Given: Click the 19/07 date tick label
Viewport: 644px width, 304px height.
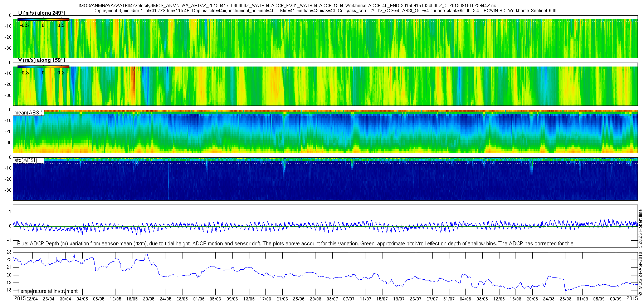Looking at the screenshot, I should point(399,299).
